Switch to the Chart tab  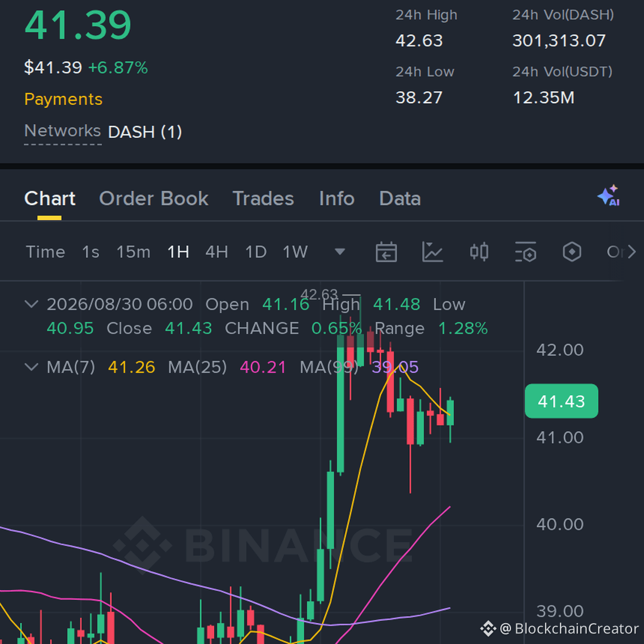click(x=49, y=199)
